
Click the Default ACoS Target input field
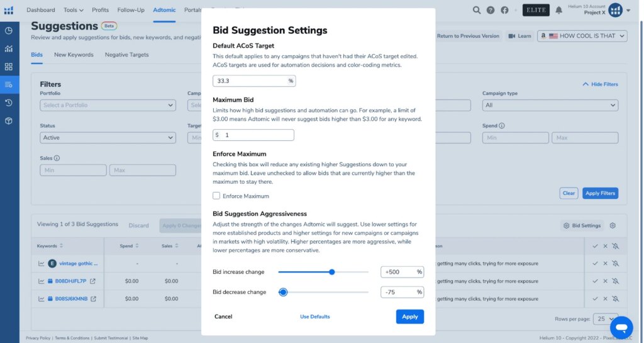click(x=254, y=81)
